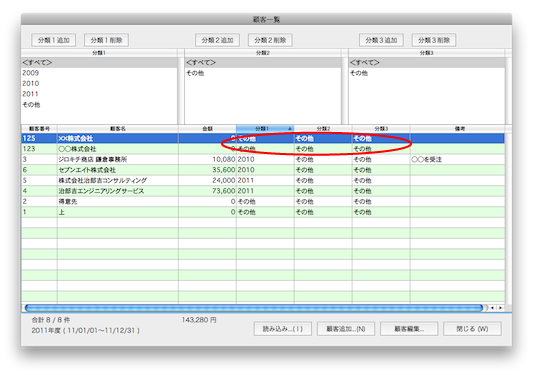This screenshot has height=375, width=533.
Task: Click the 分類2削除 button
Action: click(270, 40)
